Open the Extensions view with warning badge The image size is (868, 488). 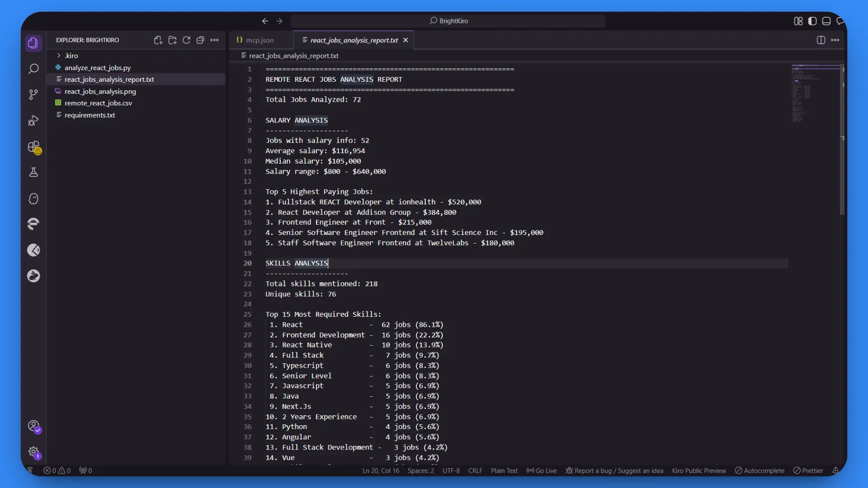click(x=34, y=147)
